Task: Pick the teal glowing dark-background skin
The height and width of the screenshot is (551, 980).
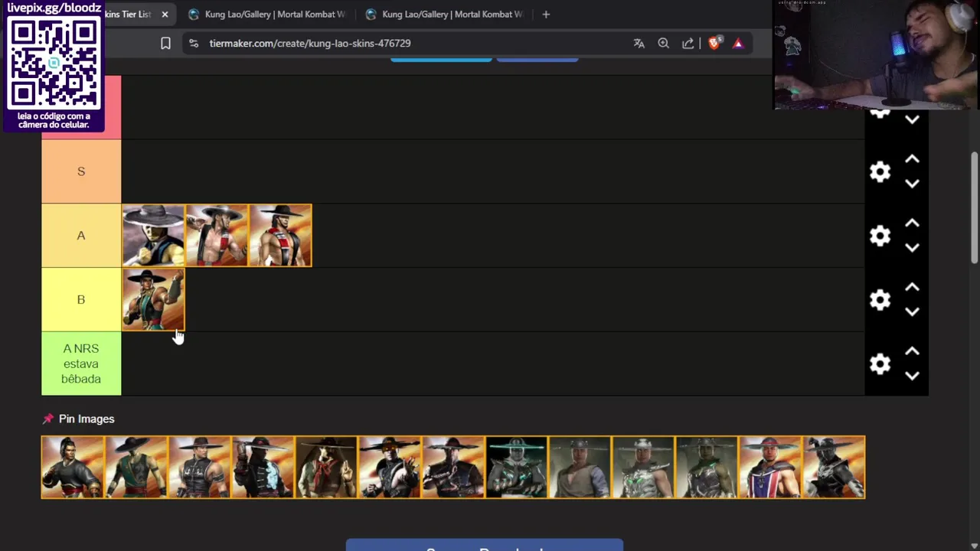Action: click(x=517, y=468)
